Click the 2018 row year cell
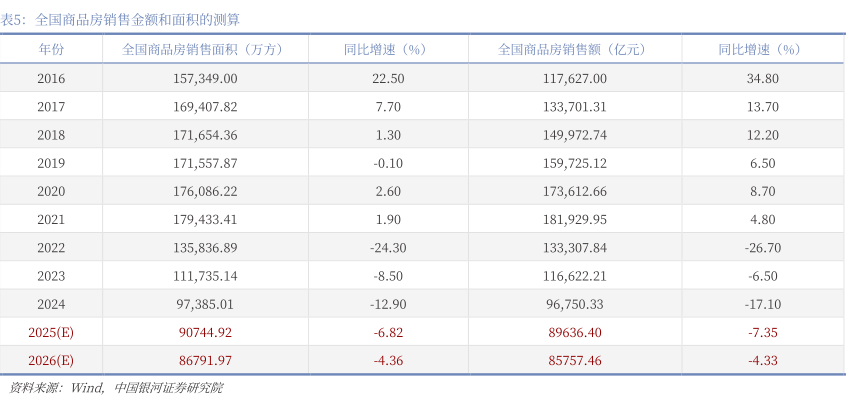The width and height of the screenshot is (860, 401). (51, 134)
